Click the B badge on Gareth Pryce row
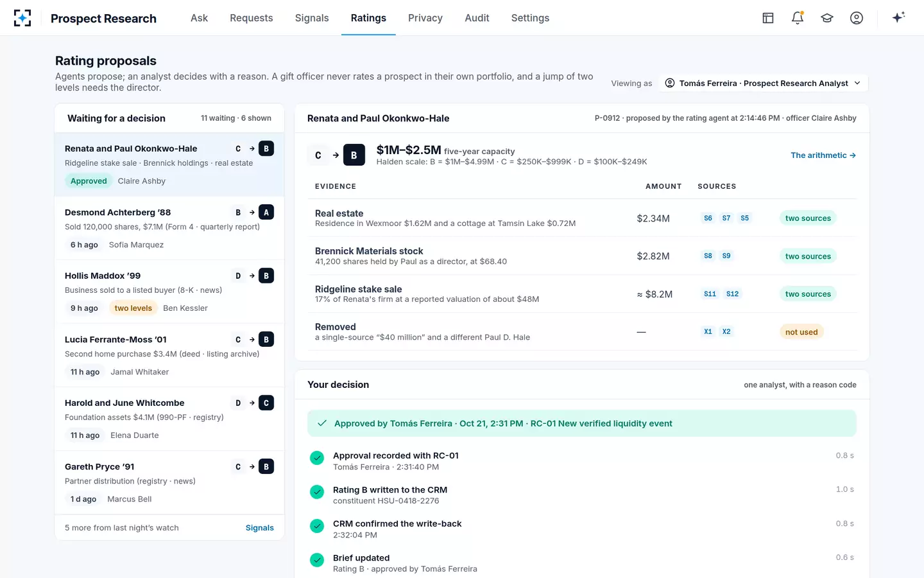 click(266, 466)
